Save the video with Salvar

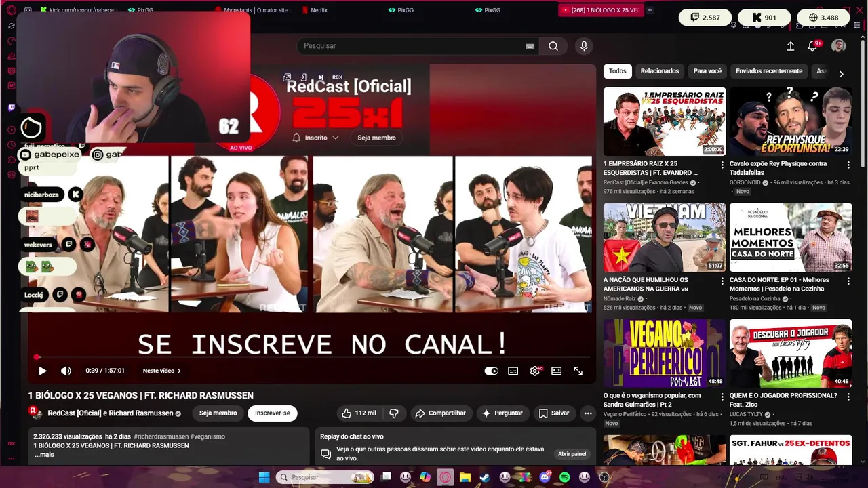[554, 413]
